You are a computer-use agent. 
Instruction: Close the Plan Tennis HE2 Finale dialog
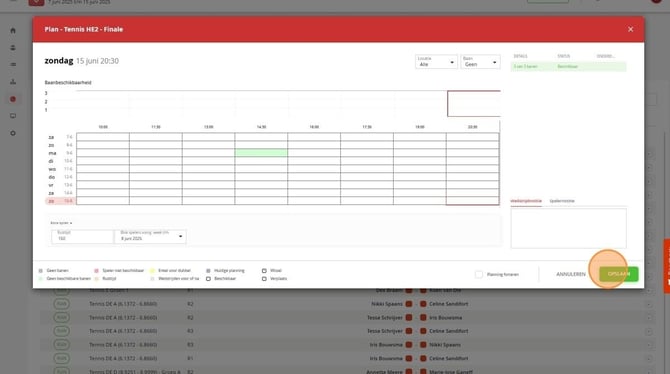(x=630, y=29)
